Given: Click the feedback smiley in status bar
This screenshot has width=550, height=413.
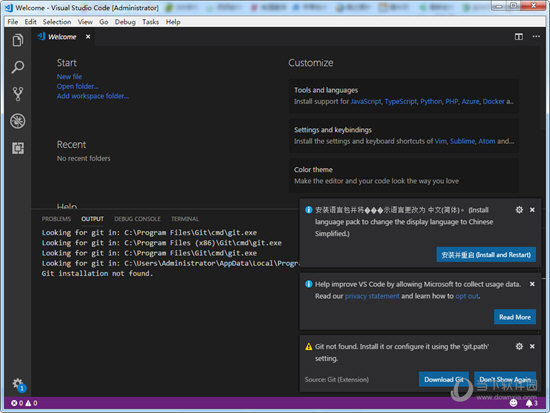Looking at the screenshot, I should tap(513, 403).
